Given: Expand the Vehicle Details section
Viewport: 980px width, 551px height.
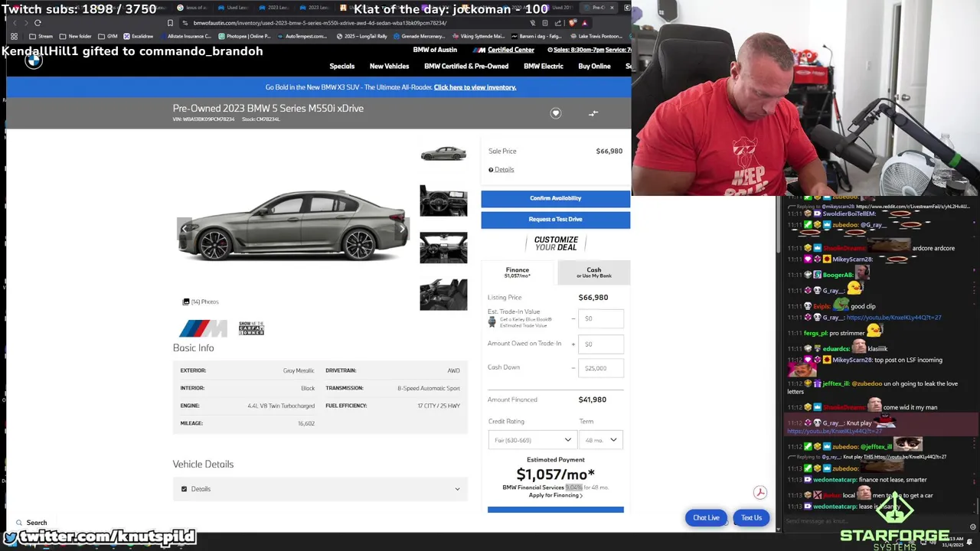Looking at the screenshot, I should click(x=320, y=489).
